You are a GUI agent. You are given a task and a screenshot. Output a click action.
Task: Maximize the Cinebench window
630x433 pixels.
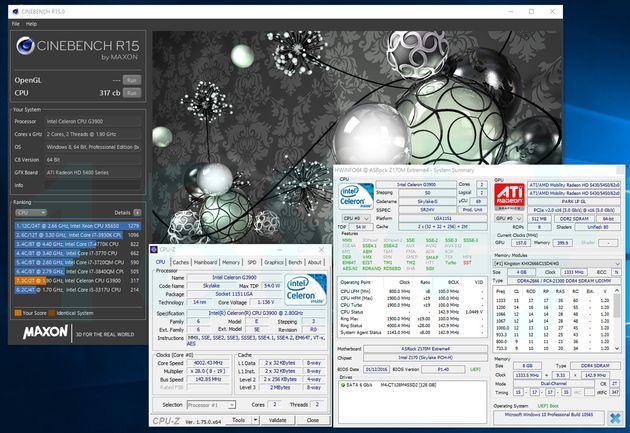coord(531,11)
